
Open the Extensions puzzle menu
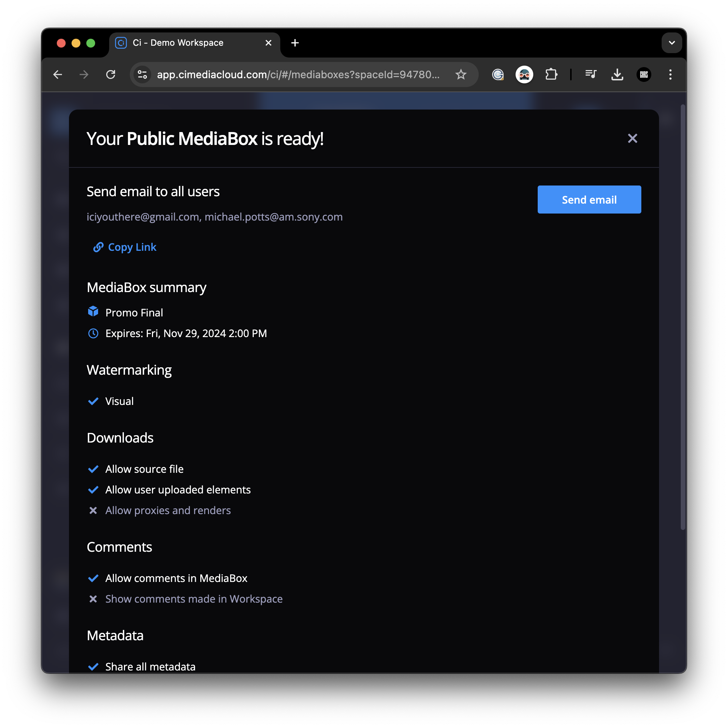click(551, 74)
